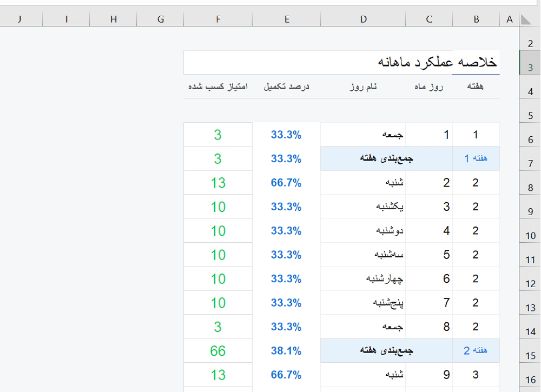This screenshot has width=541, height=392.
Task: Click the یکشنبه day name cell
Action: tap(363, 207)
